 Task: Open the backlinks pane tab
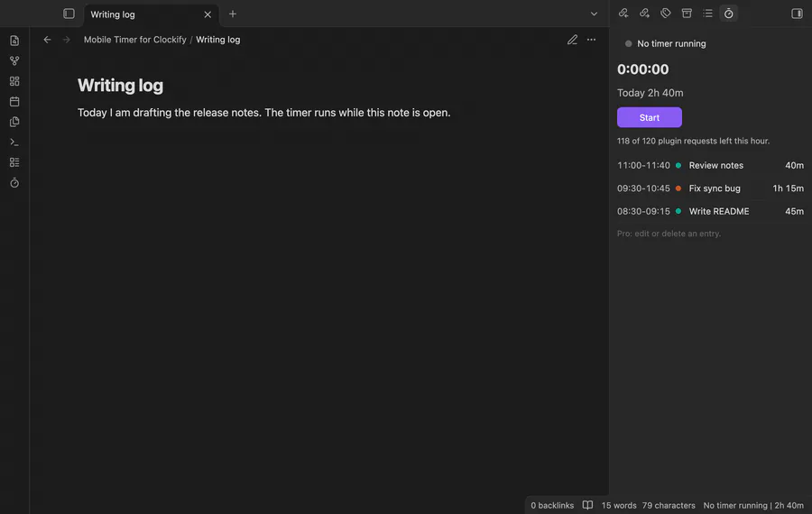[623, 14]
